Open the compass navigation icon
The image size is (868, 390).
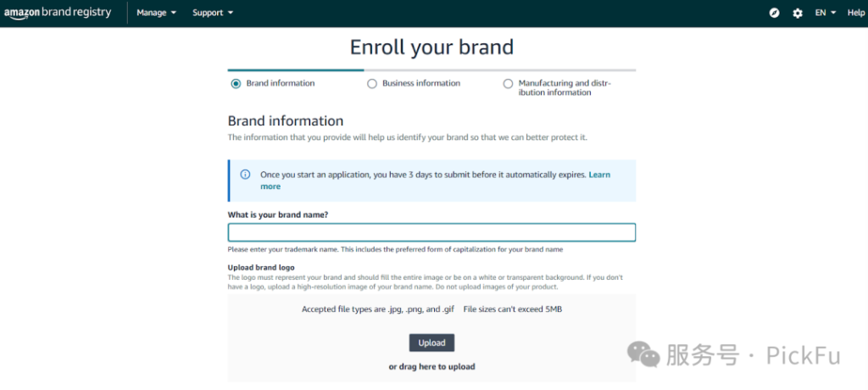(774, 13)
